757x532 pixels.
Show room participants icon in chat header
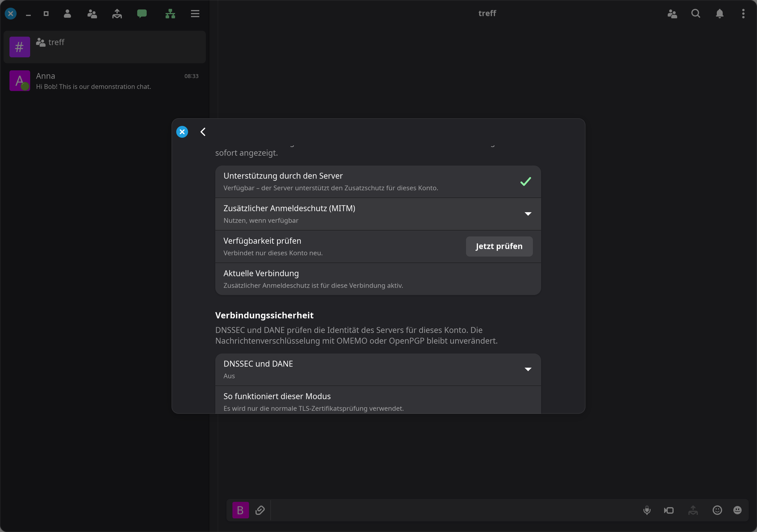(672, 14)
